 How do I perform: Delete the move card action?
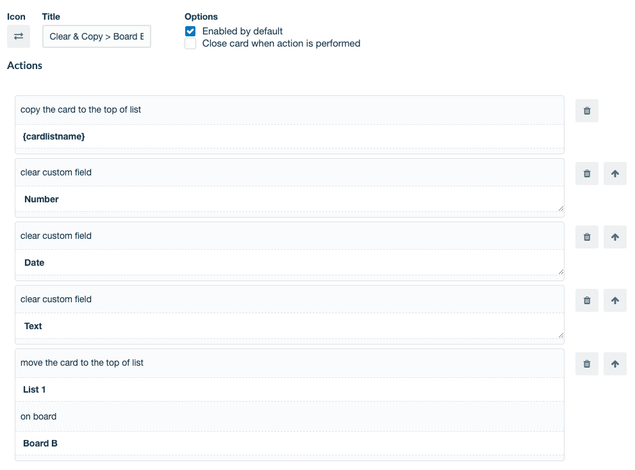(x=587, y=364)
